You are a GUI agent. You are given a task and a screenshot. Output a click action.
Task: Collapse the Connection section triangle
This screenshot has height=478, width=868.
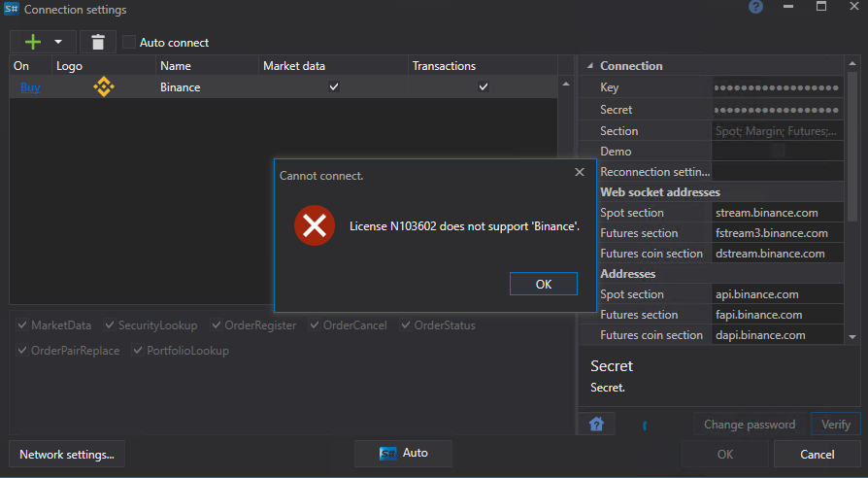pyautogui.click(x=590, y=66)
